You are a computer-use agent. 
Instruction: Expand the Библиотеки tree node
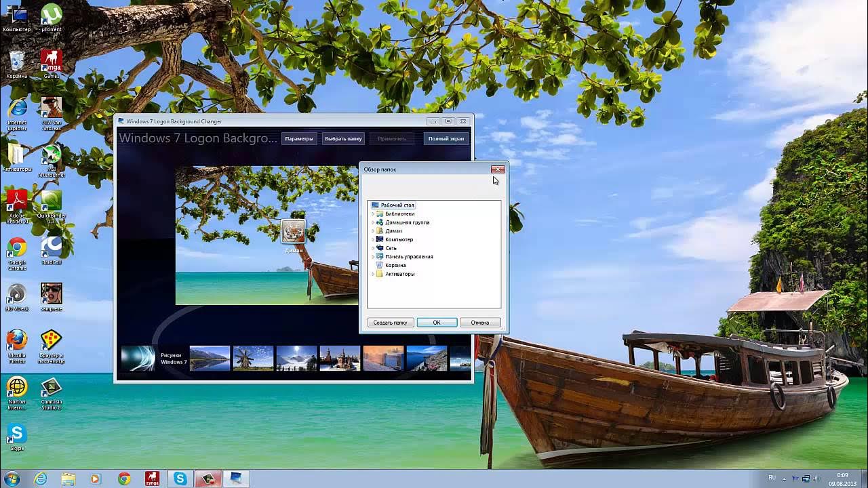tap(373, 214)
